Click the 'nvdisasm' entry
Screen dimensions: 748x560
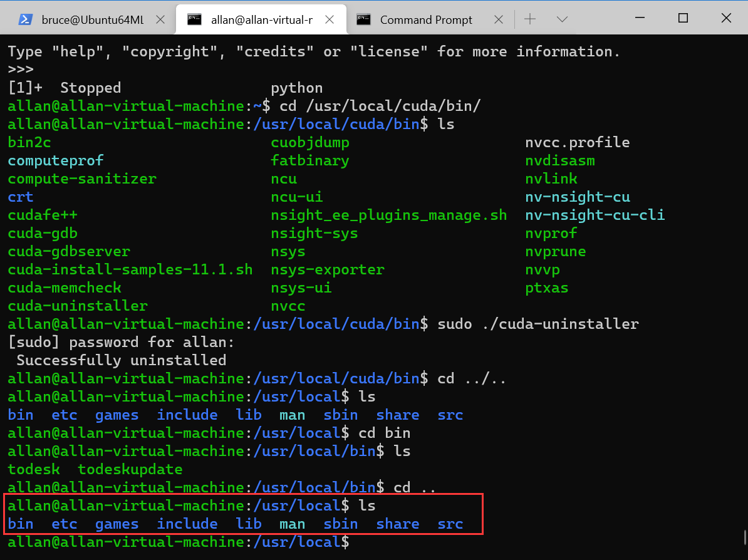pos(560,160)
